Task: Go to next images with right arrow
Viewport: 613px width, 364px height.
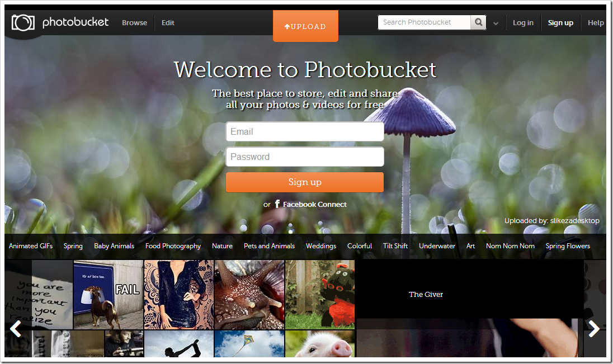Action: pyautogui.click(x=594, y=329)
